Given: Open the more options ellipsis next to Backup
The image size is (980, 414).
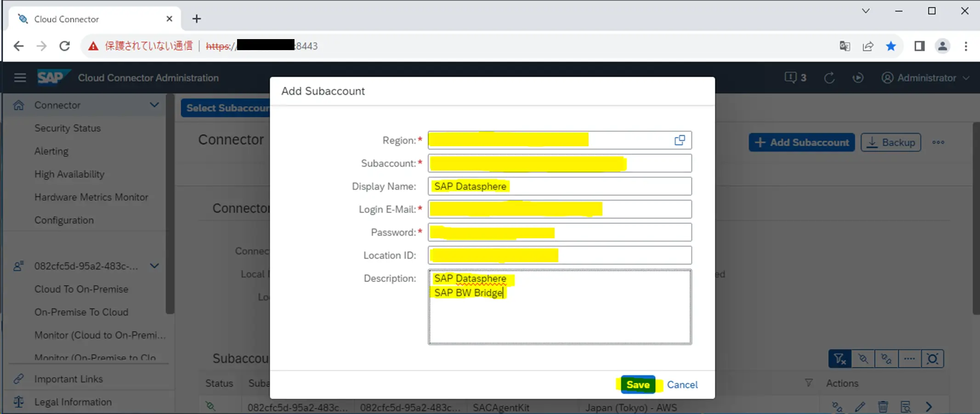Looking at the screenshot, I should 938,143.
